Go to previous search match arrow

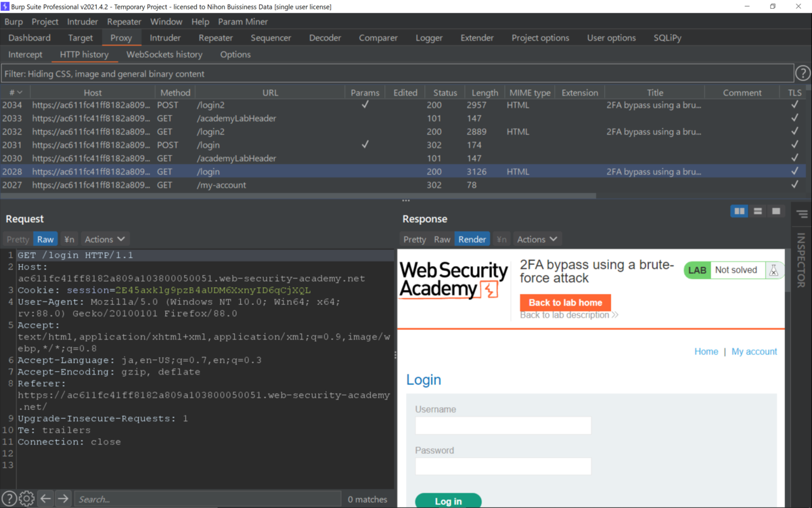click(45, 499)
